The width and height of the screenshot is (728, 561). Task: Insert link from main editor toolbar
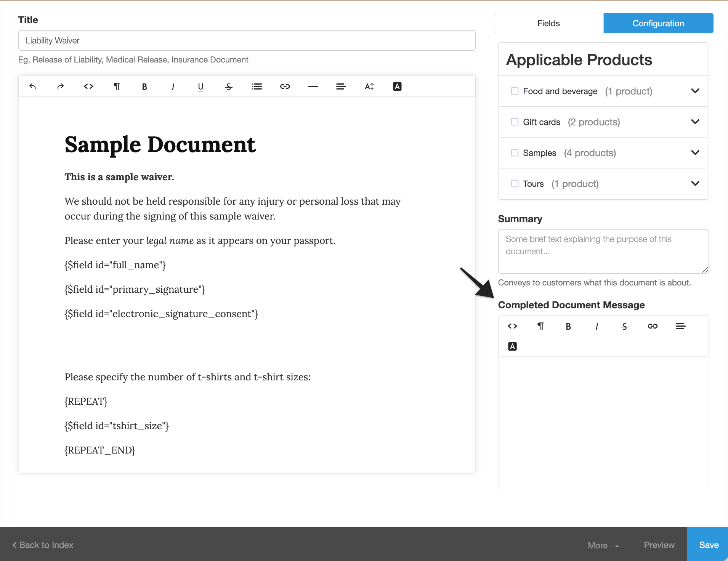point(285,87)
